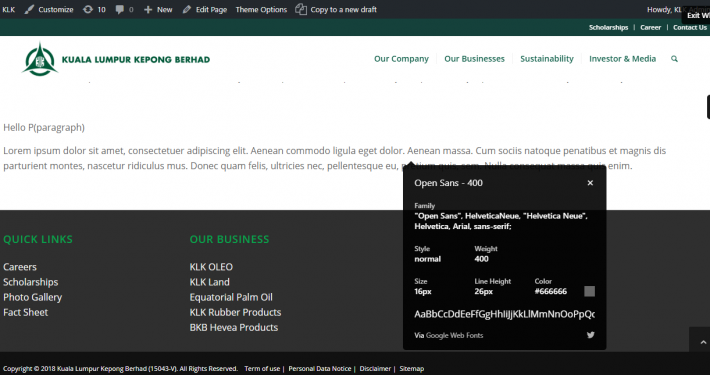Click the font family list text
Screen dimensions: 710x375
click(x=501, y=221)
